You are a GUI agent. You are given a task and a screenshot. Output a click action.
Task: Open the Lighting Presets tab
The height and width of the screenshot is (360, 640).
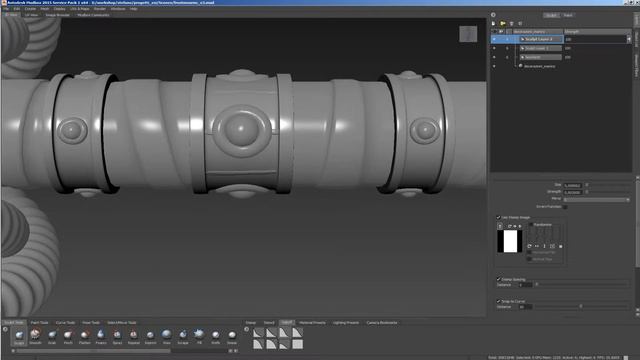(346, 322)
